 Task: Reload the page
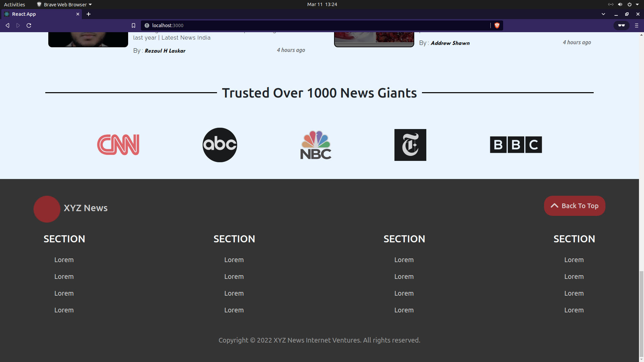(29, 25)
